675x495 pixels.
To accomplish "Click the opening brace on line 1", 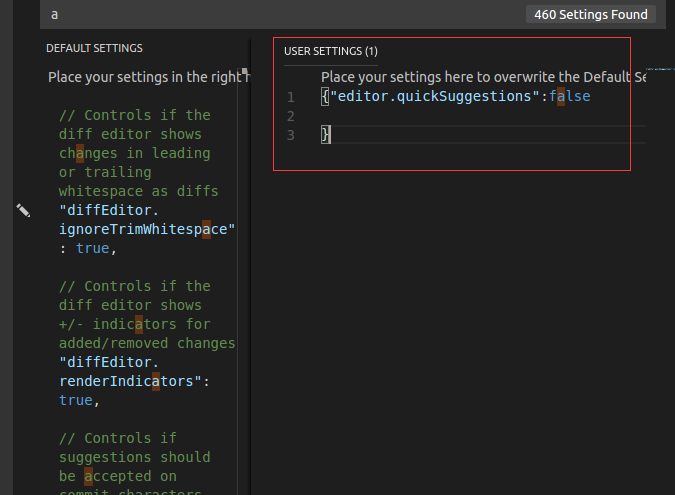I will click(x=325, y=96).
